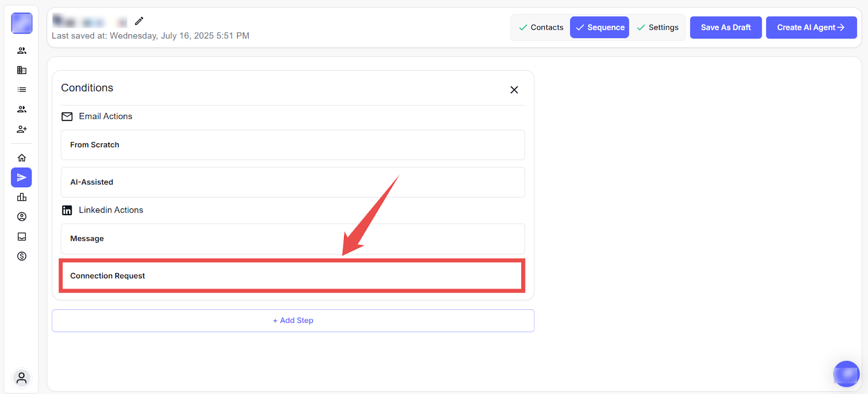Screen dimensions: 868x394
Task: Open the bar chart analytics icon
Action: tap(22, 197)
